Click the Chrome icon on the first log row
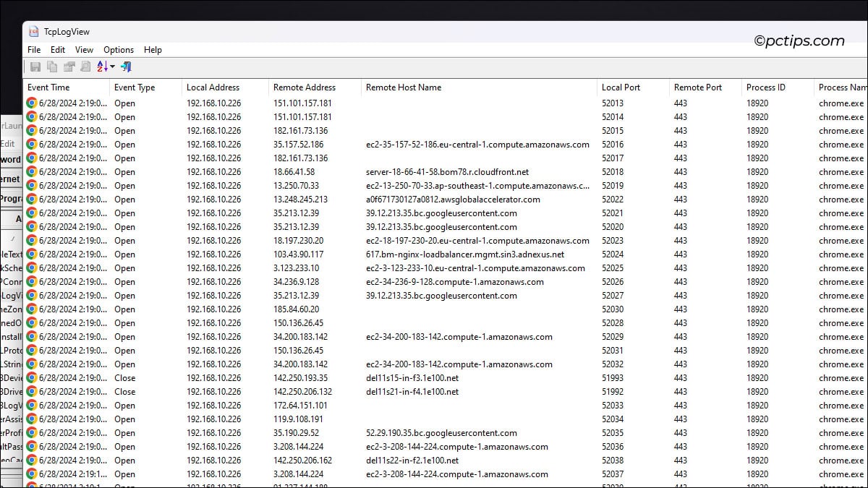 click(30, 103)
